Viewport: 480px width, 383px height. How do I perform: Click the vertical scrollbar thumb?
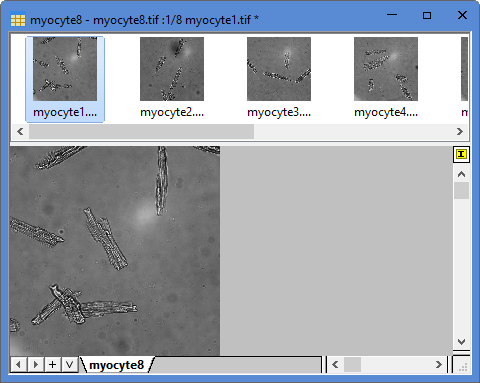point(461,190)
